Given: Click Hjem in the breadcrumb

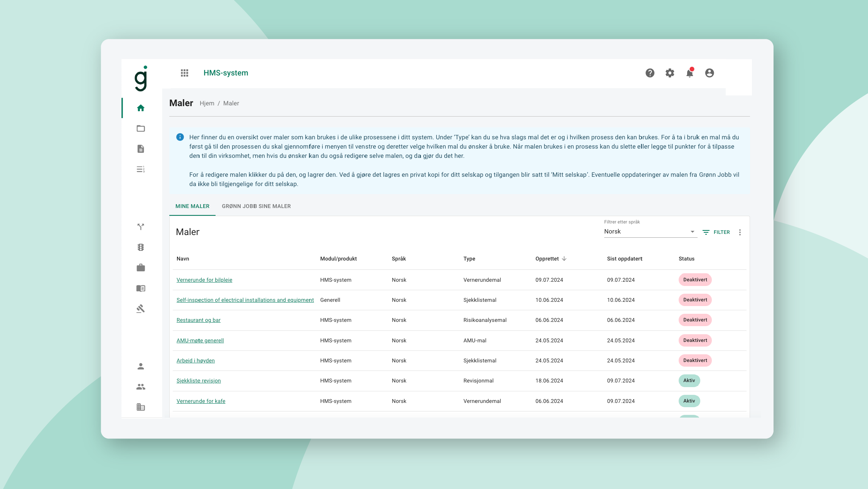Looking at the screenshot, I should (x=207, y=103).
